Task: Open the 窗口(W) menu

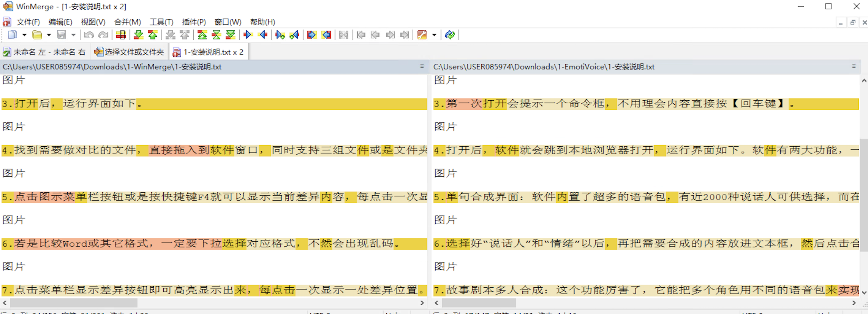Action: click(228, 22)
